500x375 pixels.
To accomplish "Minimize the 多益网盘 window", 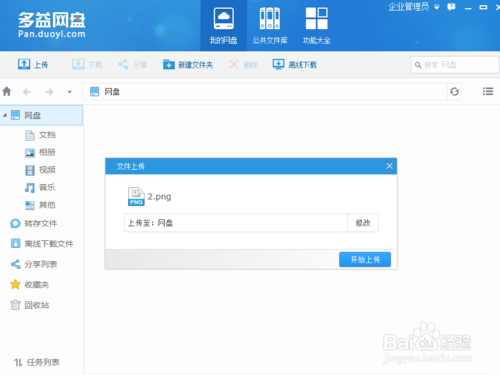I will coord(468,7).
